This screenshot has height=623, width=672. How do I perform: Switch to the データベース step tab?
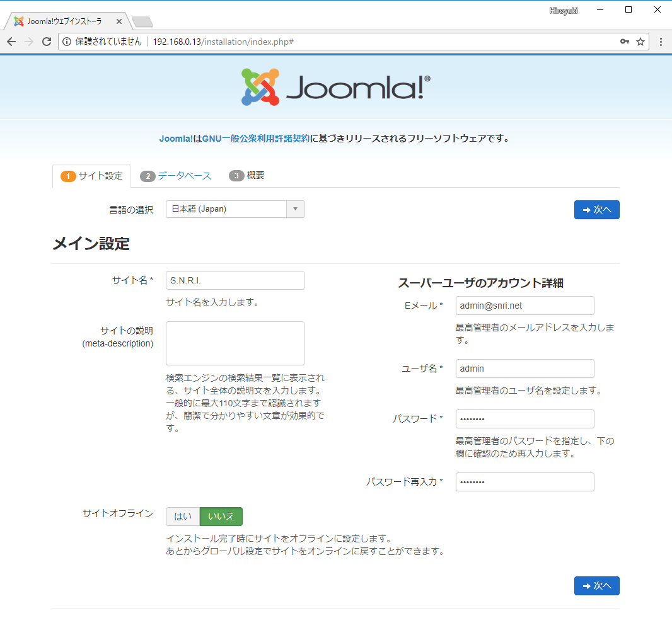176,176
